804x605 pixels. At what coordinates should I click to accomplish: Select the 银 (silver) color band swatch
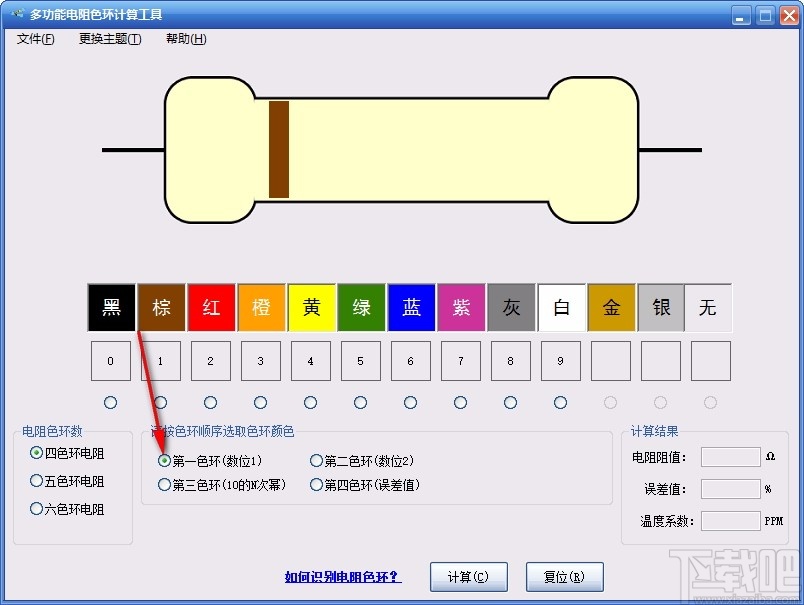(x=661, y=307)
